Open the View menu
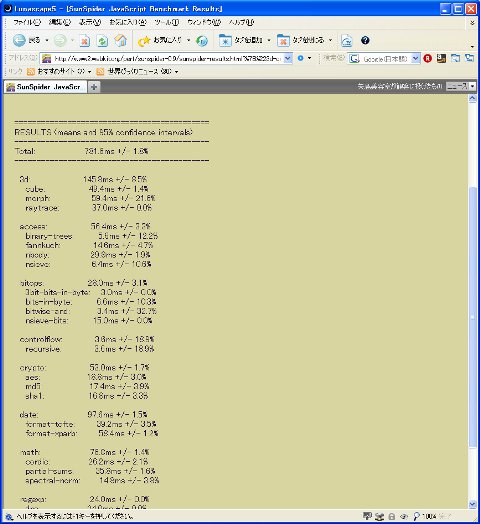 [x=90, y=22]
